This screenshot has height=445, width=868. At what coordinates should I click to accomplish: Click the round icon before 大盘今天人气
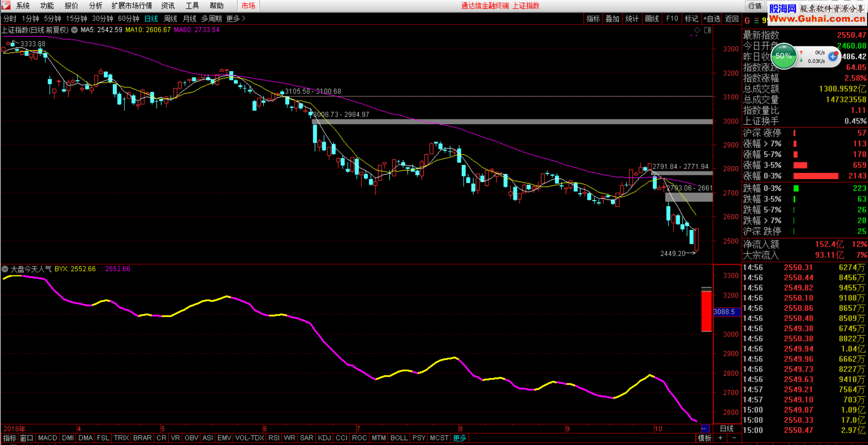click(x=5, y=269)
